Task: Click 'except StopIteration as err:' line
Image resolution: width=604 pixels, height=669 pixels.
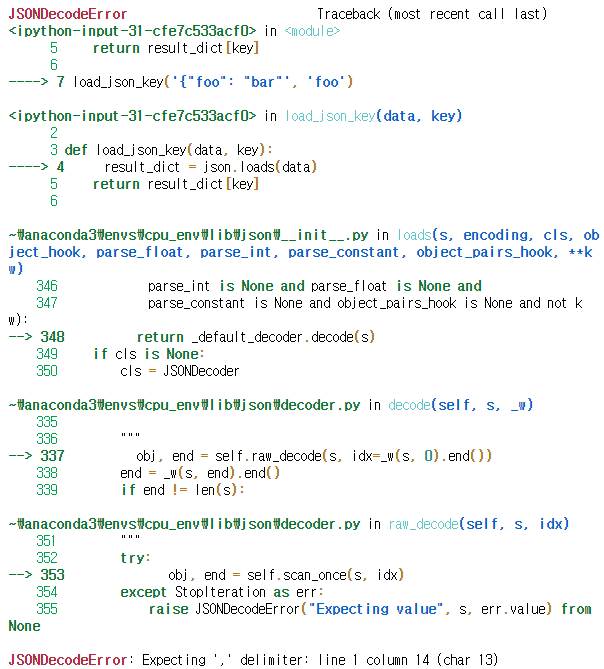Action: coord(222,592)
